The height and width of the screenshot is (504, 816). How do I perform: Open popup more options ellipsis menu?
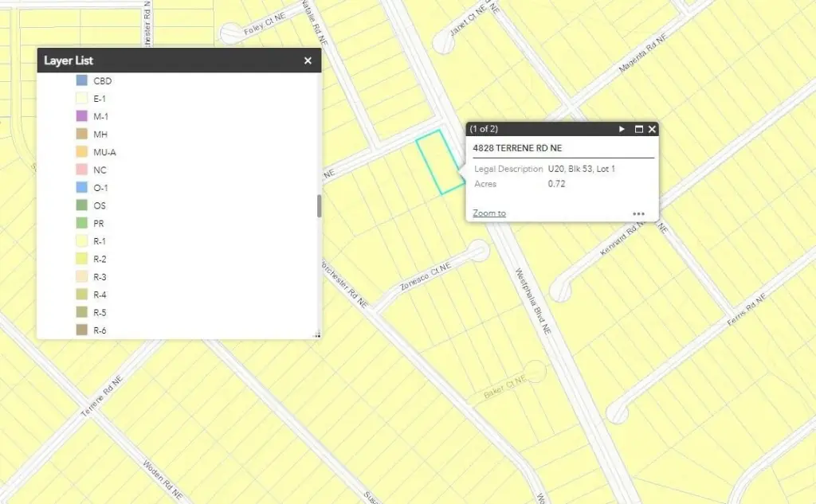point(638,213)
